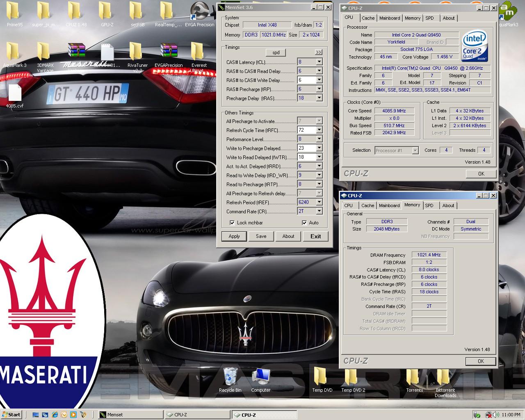This screenshot has width=525, height=420.
Task: Click the >> expand button in MemSet
Action: point(319,52)
